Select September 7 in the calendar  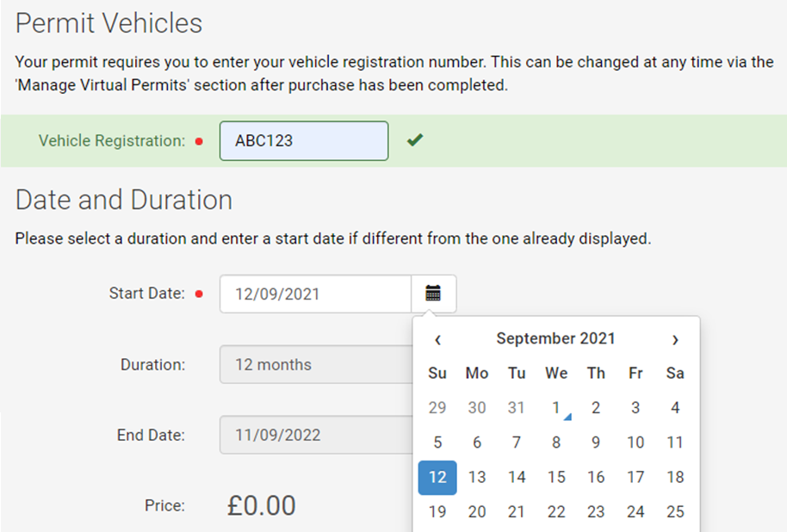click(517, 442)
